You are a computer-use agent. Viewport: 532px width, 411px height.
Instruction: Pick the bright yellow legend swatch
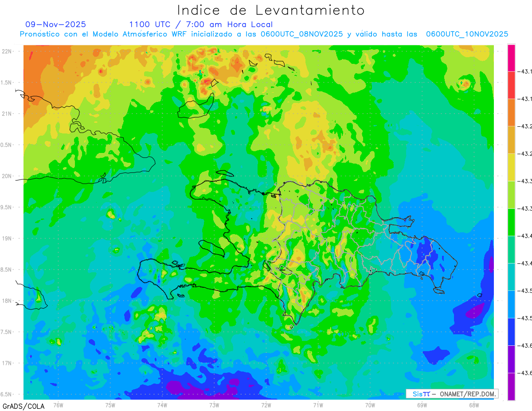(x=511, y=167)
